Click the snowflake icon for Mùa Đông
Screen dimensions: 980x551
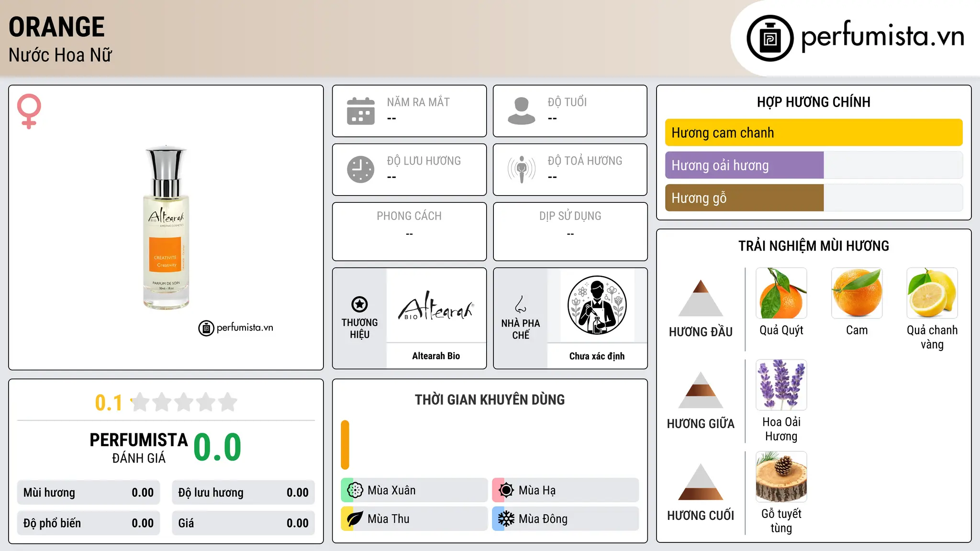(x=506, y=519)
